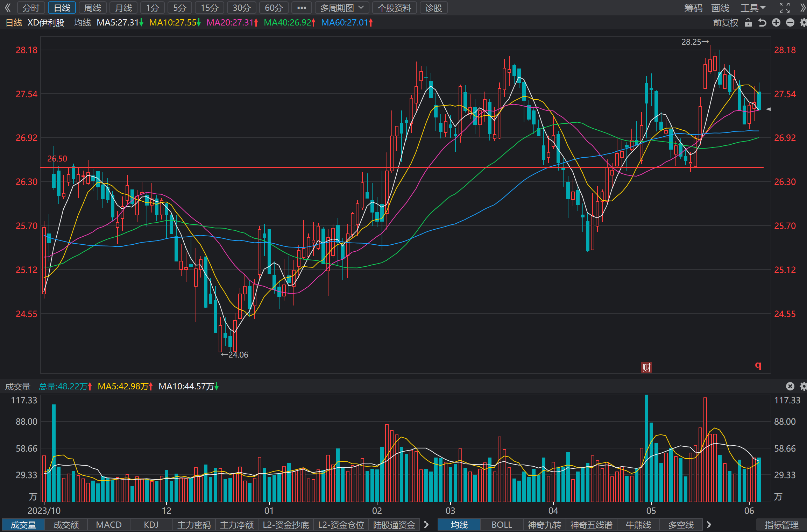The height and width of the screenshot is (532, 807).
Task: Click the back double-chevron icon
Action: point(8,8)
